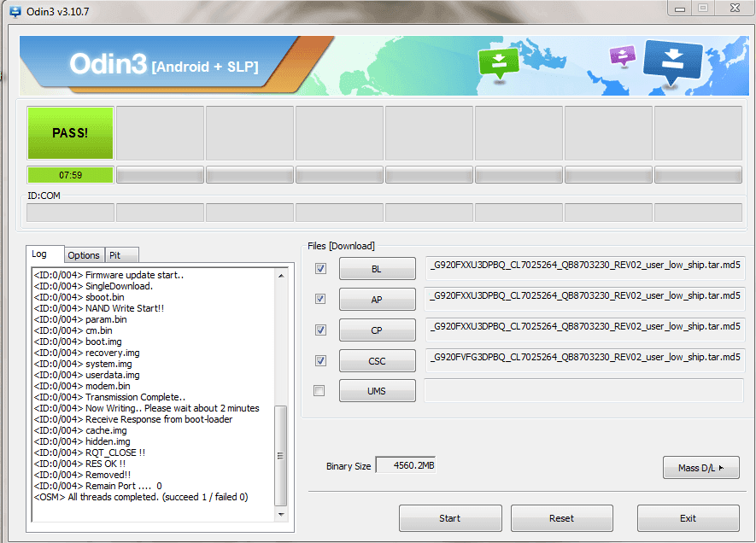The width and height of the screenshot is (756, 543).
Task: Click the Binary Size 4560.2MB field
Action: pyautogui.click(x=406, y=465)
